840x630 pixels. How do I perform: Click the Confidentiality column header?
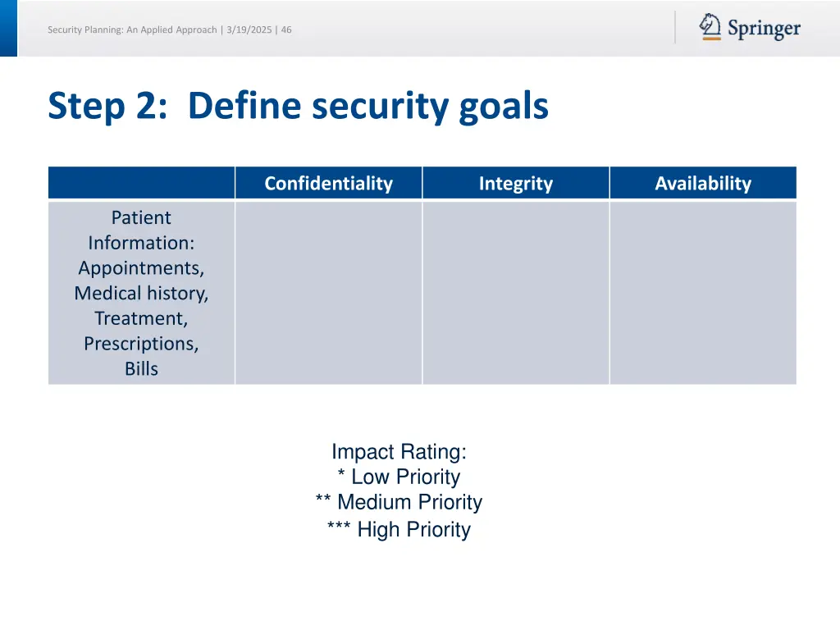[328, 183]
